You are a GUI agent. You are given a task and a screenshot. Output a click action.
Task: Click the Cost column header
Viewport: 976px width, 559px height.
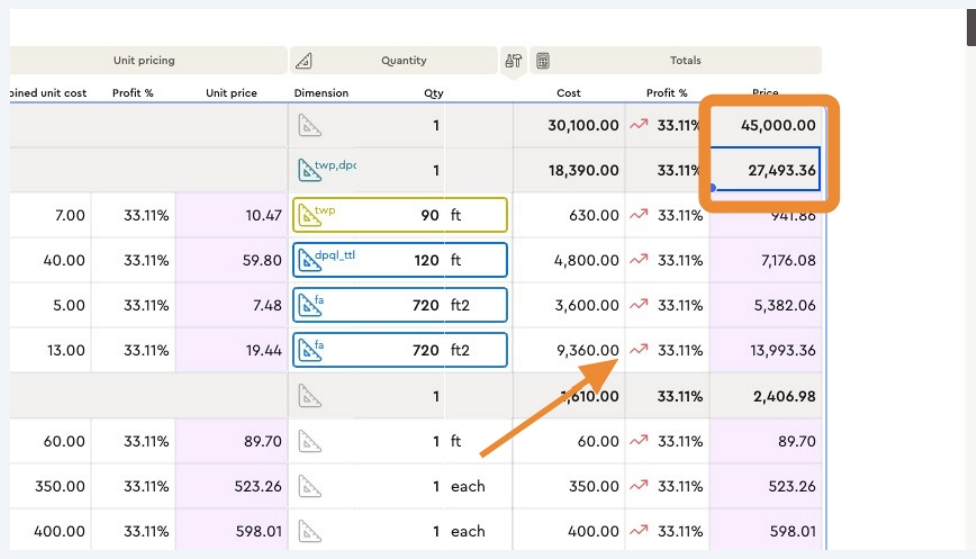coord(568,93)
